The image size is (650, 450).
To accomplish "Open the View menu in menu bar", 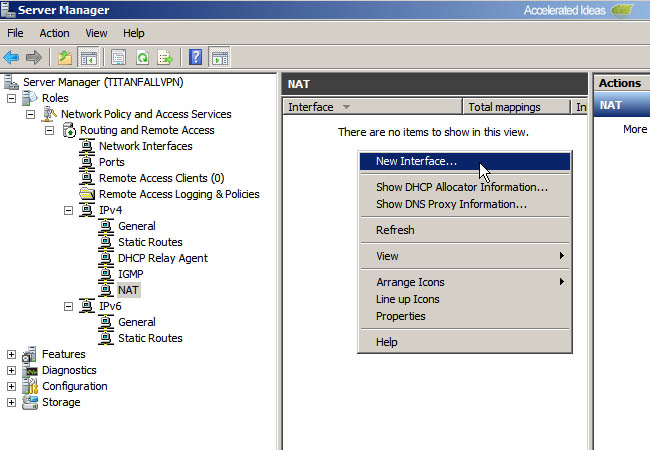I will 96,33.
